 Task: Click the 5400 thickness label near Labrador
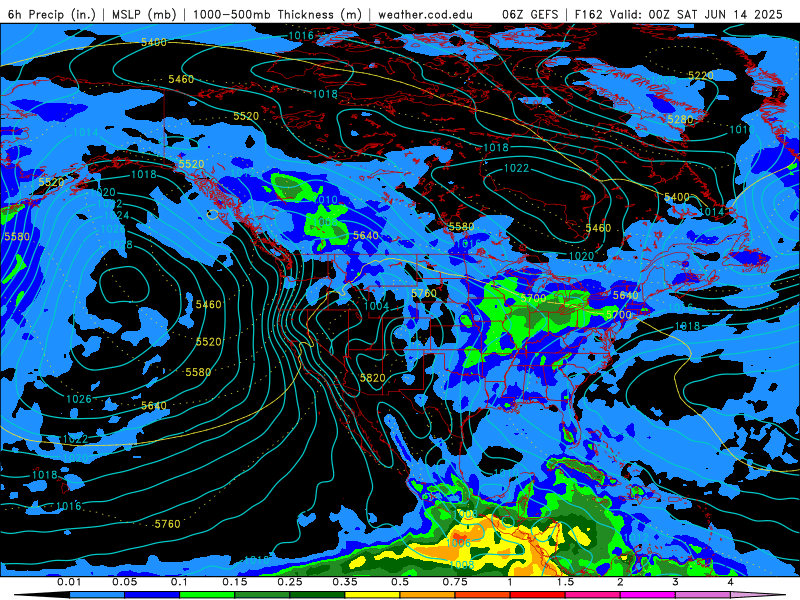(x=677, y=197)
